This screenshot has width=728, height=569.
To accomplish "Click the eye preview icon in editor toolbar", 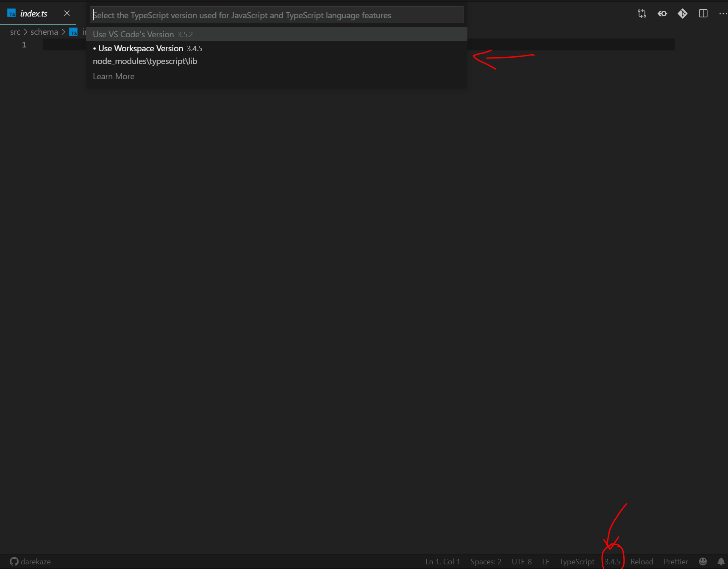I will [662, 14].
